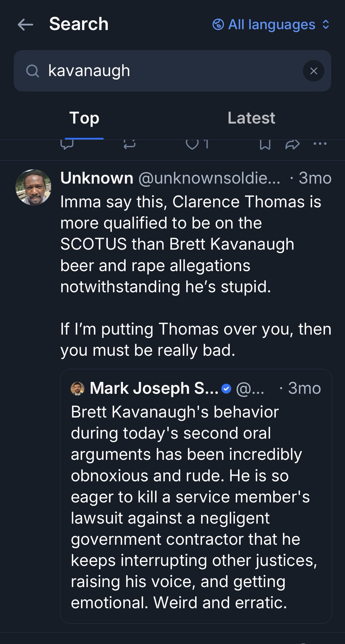Open Unknown's profile picture
This screenshot has height=644, width=345.
click(34, 187)
